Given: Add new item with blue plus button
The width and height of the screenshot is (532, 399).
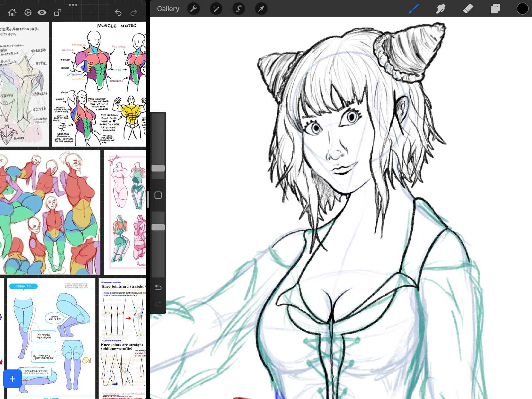Looking at the screenshot, I should (x=12, y=379).
